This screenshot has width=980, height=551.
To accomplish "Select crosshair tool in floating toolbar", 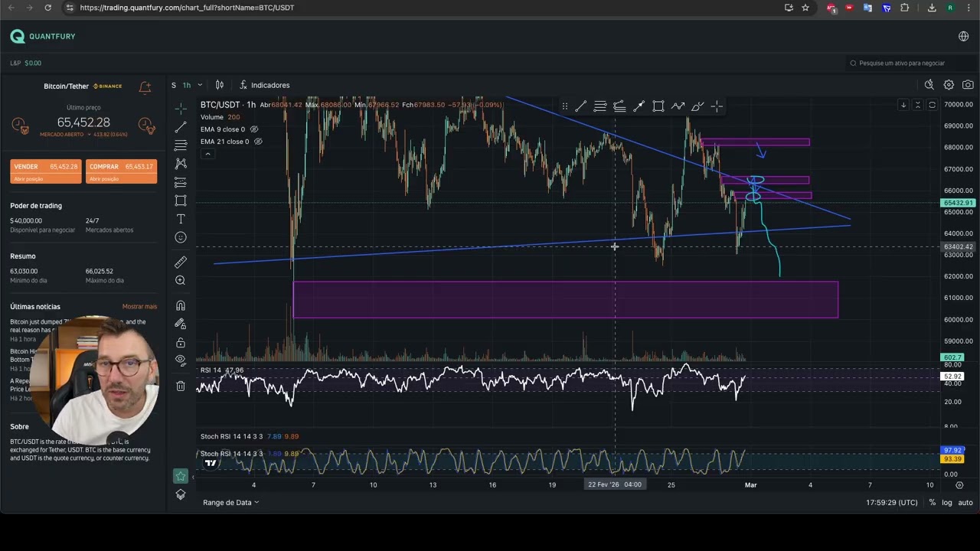I will (717, 106).
